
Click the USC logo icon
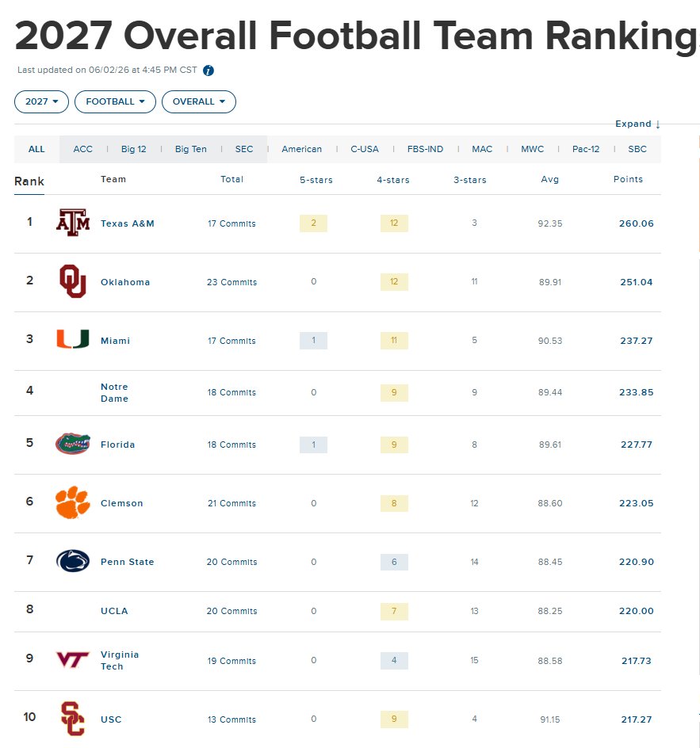[72, 719]
